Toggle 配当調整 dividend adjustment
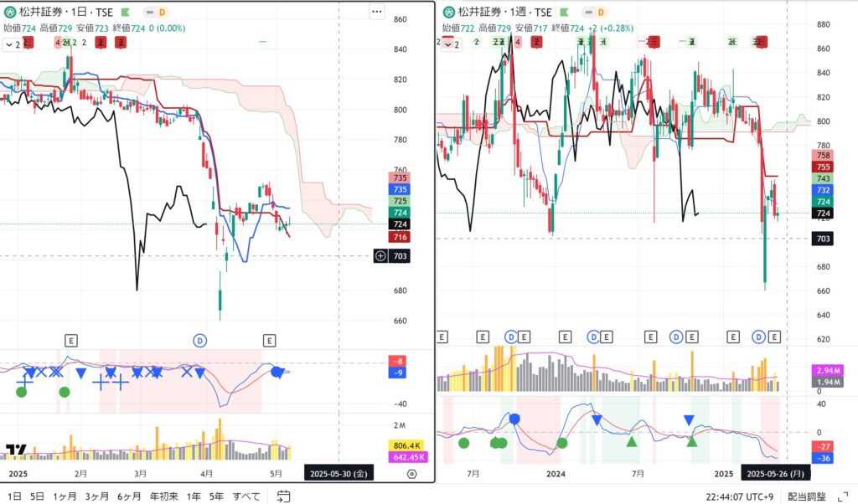 point(807,496)
